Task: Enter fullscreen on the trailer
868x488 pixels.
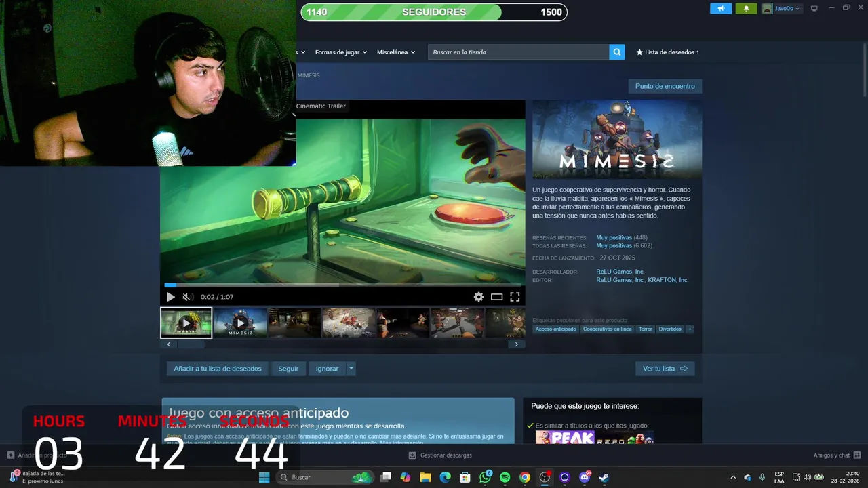Action: pyautogui.click(x=515, y=297)
